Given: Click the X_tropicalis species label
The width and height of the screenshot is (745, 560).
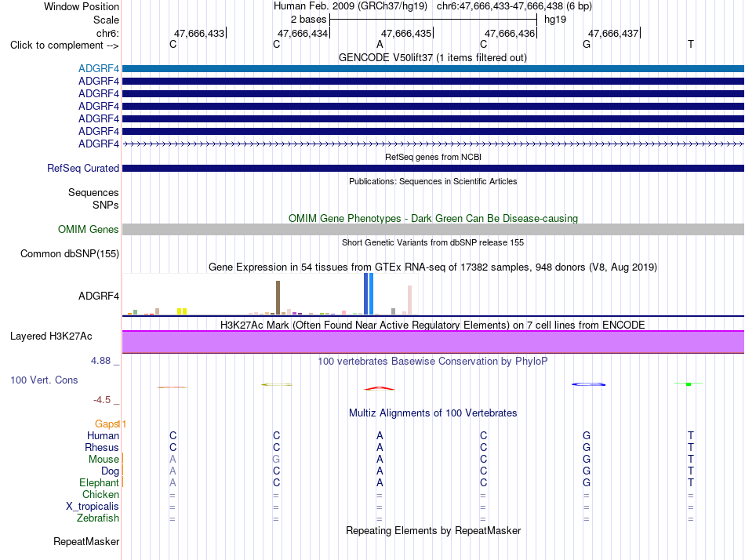Looking at the screenshot, I should [x=93, y=507].
